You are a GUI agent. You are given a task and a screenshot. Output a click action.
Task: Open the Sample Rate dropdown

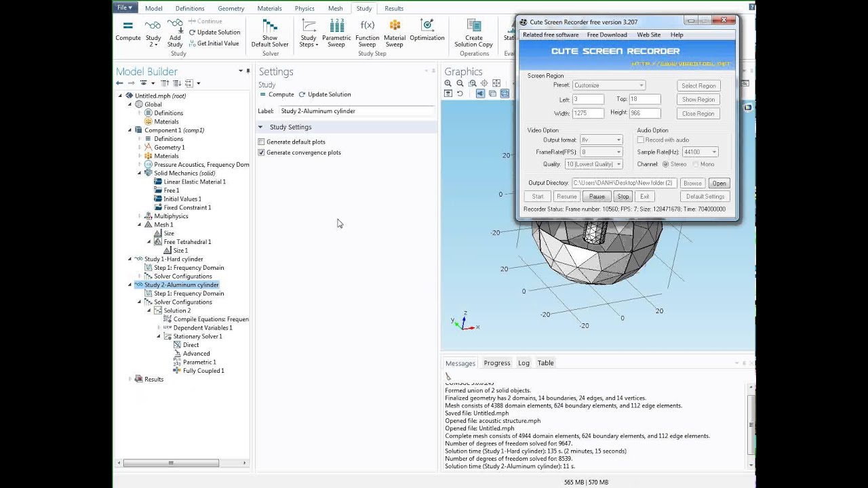tap(700, 152)
